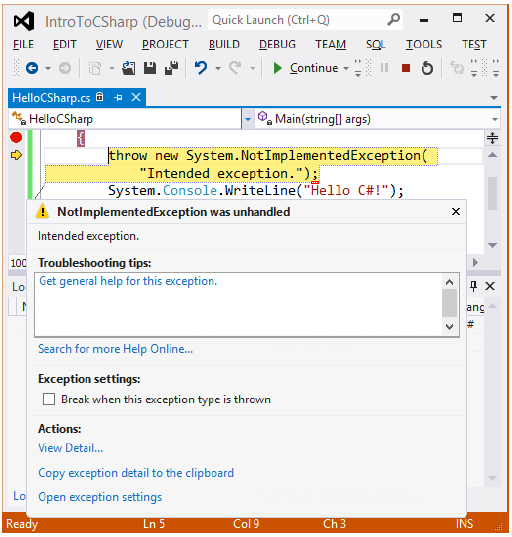Open the Continue button dropdown arrow
Screen dimensions: 512x537
point(346,68)
